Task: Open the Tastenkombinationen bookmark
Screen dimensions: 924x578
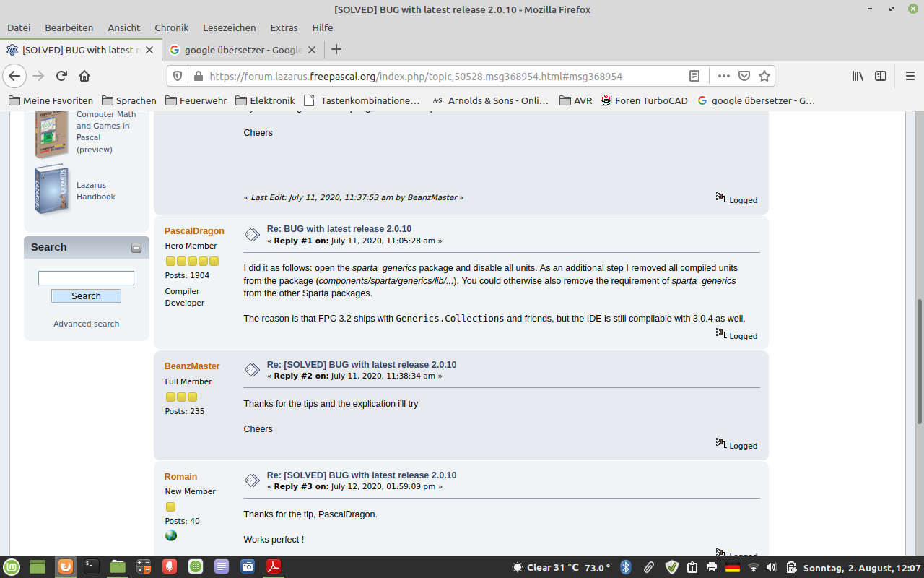Action: point(362,100)
